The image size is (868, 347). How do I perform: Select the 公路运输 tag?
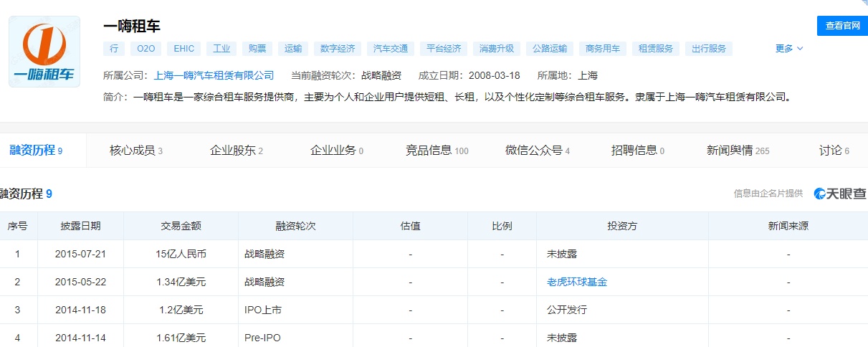pos(550,49)
